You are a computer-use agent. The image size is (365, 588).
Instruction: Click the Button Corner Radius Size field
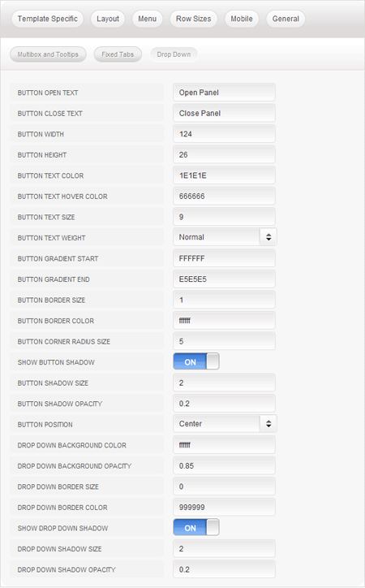[x=224, y=341]
